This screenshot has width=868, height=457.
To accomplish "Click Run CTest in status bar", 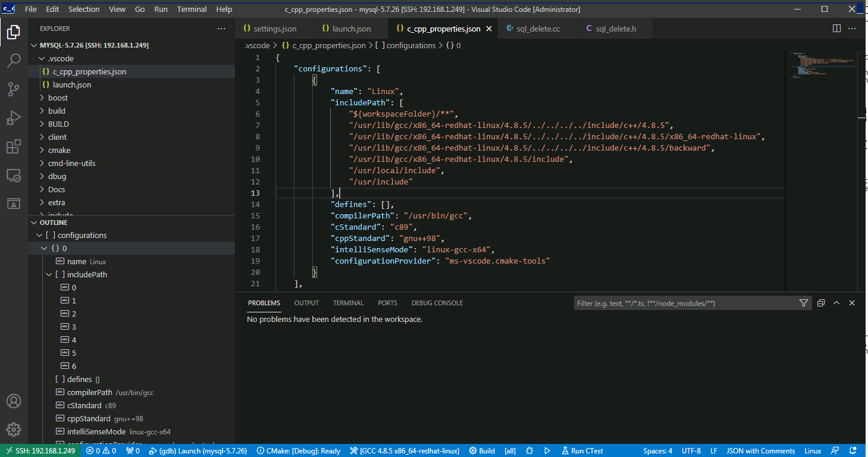I will pyautogui.click(x=581, y=450).
